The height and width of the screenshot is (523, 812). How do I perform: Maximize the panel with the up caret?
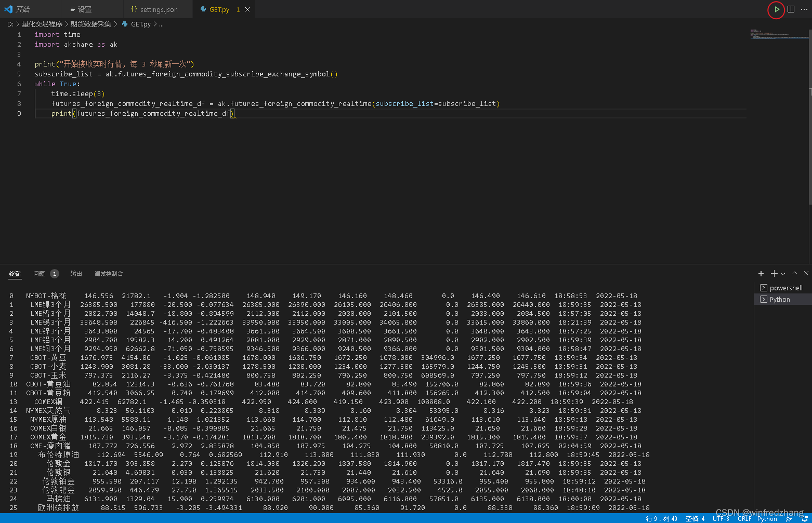point(795,273)
